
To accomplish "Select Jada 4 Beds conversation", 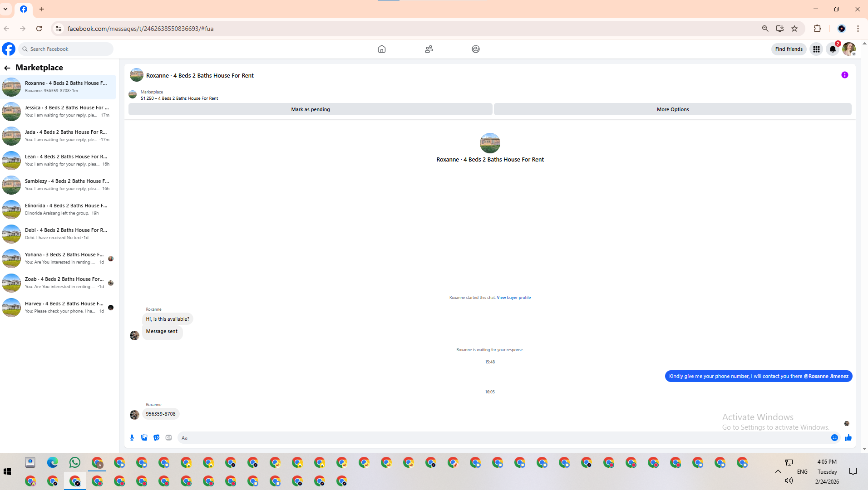I will point(58,136).
